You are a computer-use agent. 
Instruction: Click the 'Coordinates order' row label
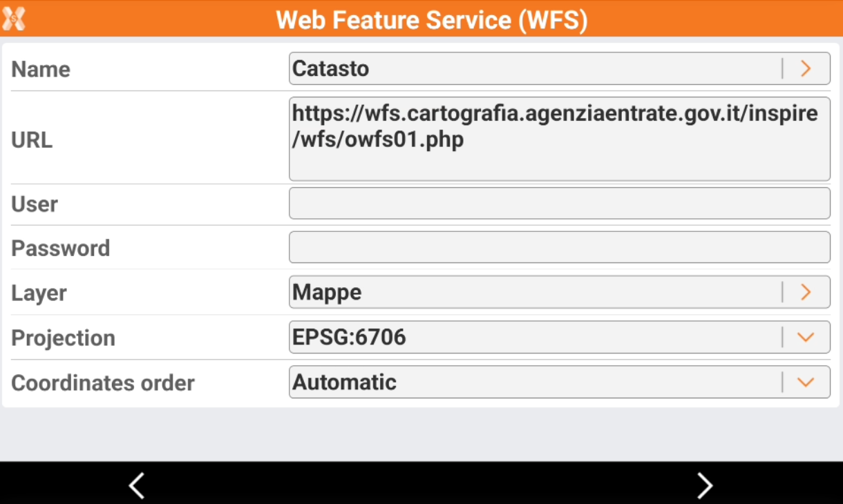pos(103,383)
